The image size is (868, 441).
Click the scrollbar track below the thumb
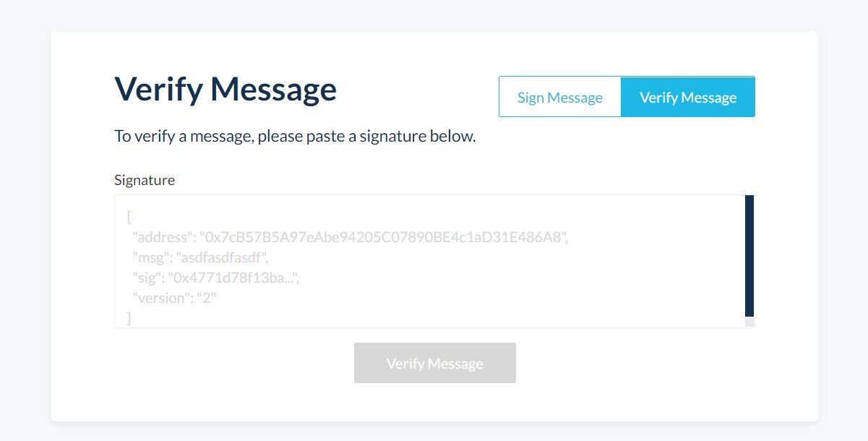tap(749, 322)
